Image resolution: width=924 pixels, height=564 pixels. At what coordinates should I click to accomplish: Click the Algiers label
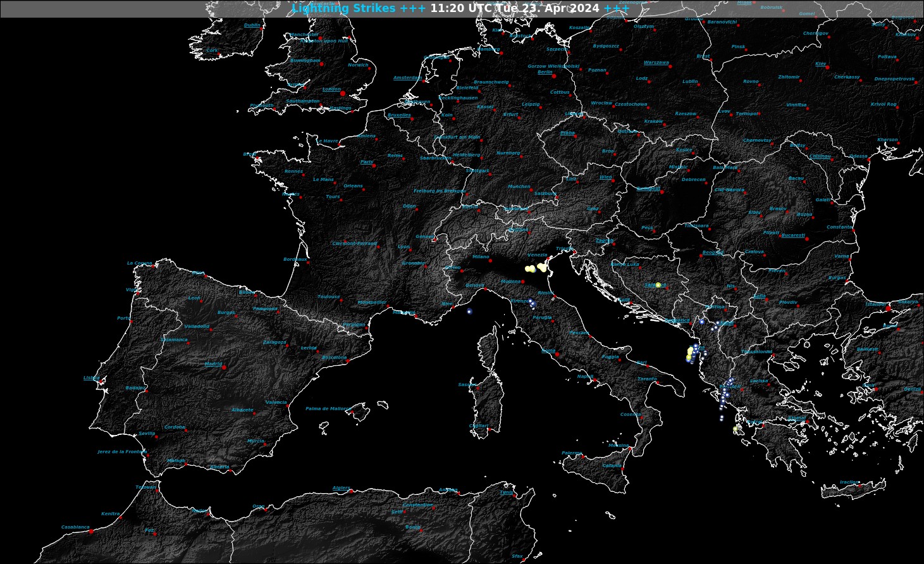pyautogui.click(x=341, y=488)
